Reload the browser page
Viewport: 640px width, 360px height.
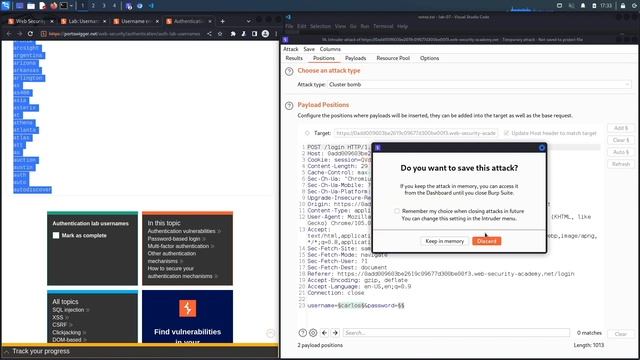(x=30, y=34)
